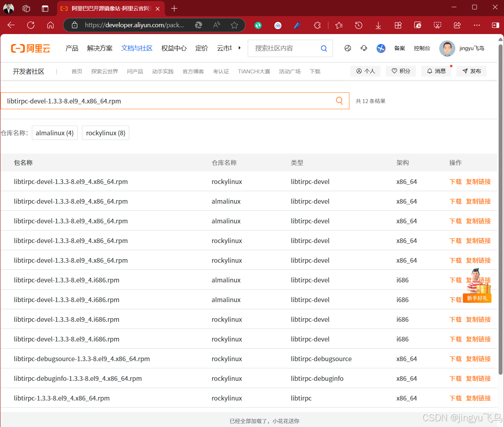Open the 解决方案 menu
Screen dimensions: 504x427
[100, 48]
